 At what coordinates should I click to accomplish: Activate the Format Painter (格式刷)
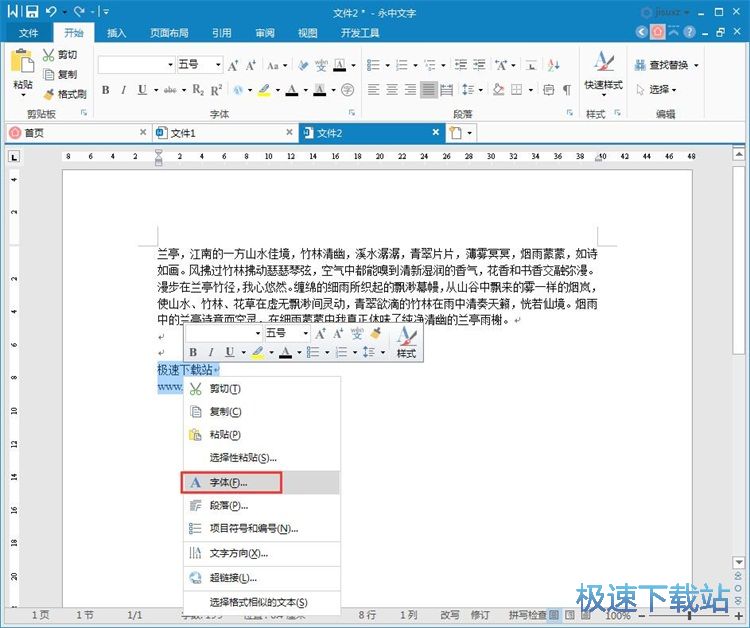[65, 94]
